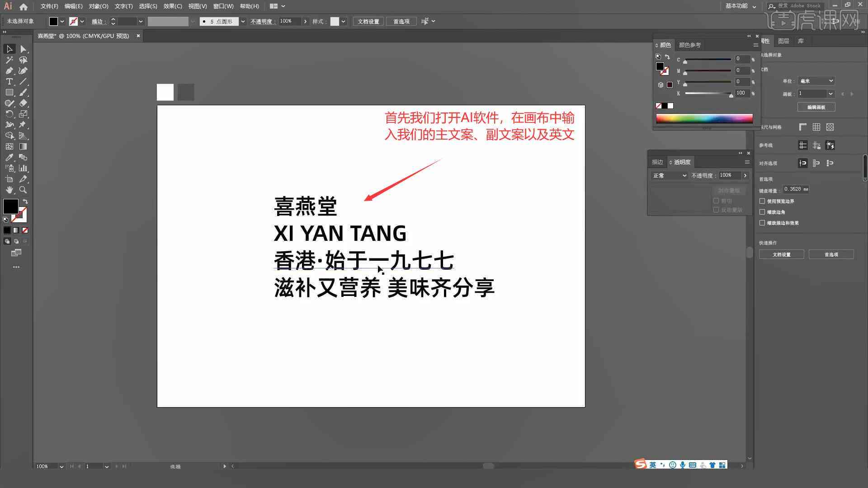868x488 pixels.
Task: Select the Rectangle tool
Action: click(9, 92)
